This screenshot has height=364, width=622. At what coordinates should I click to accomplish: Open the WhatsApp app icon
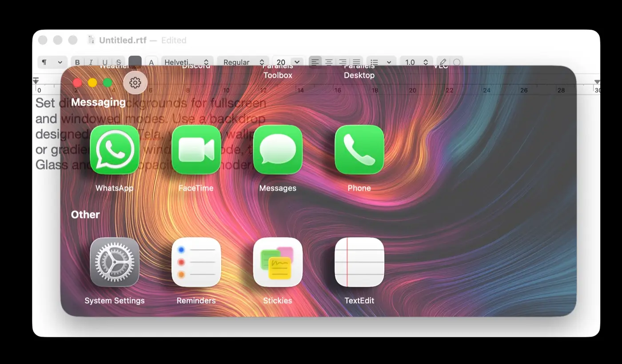coord(115,150)
